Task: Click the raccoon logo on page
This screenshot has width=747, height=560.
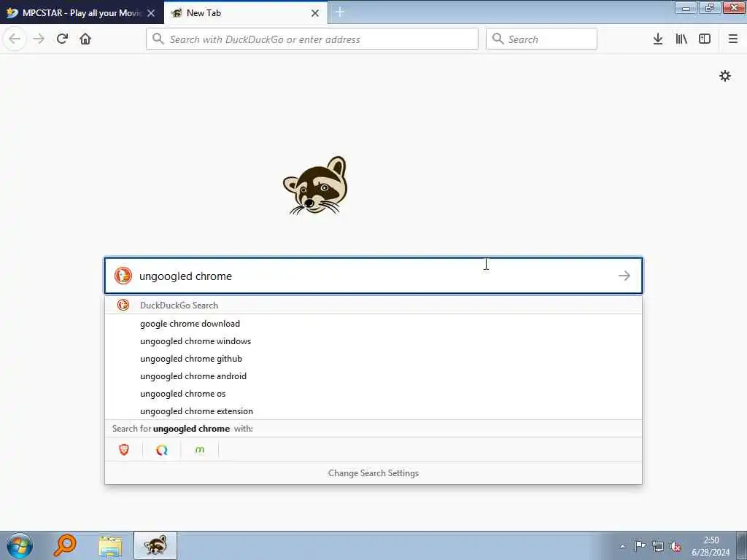Action: coord(315,185)
